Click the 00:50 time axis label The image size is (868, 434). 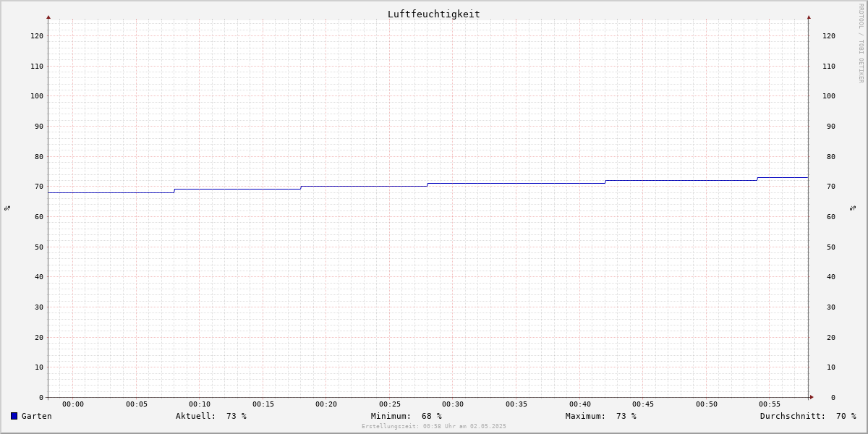(x=707, y=404)
